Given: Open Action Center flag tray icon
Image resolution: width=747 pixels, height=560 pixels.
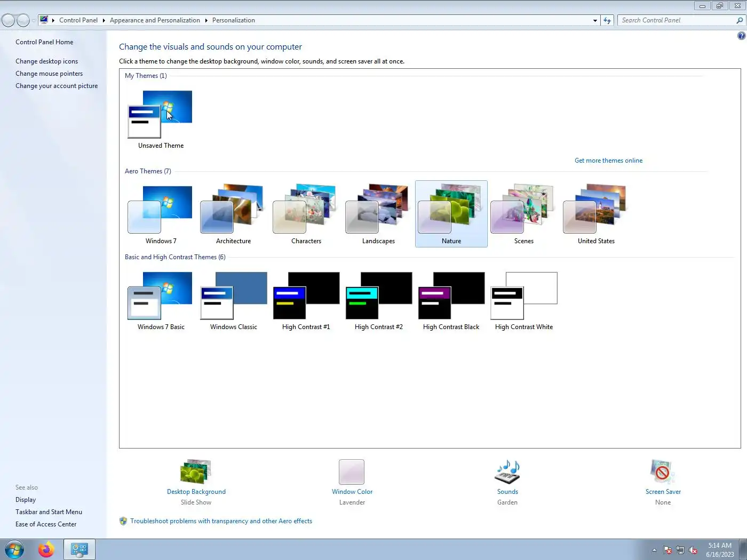Looking at the screenshot, I should click(x=667, y=550).
